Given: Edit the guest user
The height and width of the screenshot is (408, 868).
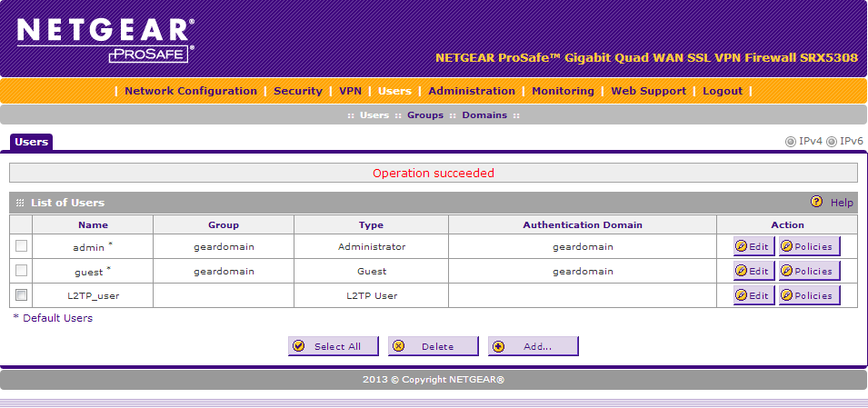Looking at the screenshot, I should [x=753, y=272].
